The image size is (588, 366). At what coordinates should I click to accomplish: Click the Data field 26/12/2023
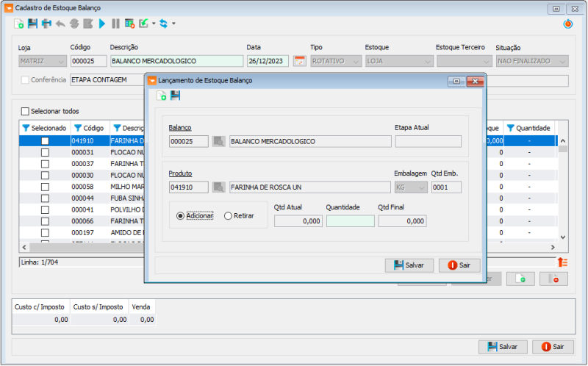[268, 61]
